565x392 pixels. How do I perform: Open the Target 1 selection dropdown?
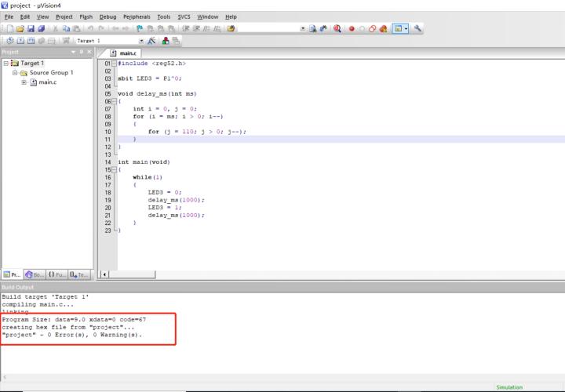pyautogui.click(x=141, y=40)
